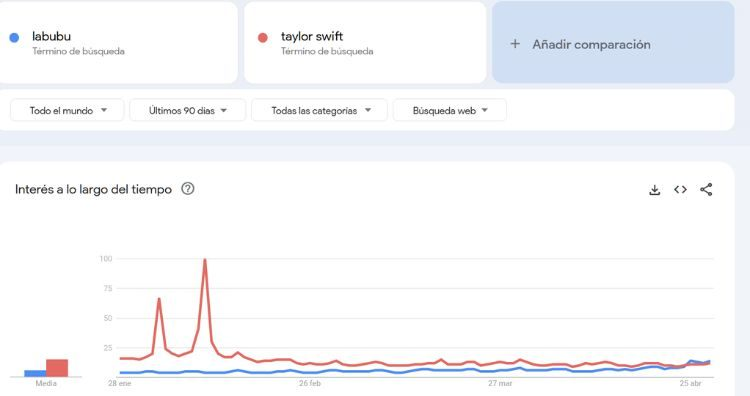This screenshot has height=396, width=750.
Task: Expand the Búsqueda web search type dropdown
Action: point(450,110)
